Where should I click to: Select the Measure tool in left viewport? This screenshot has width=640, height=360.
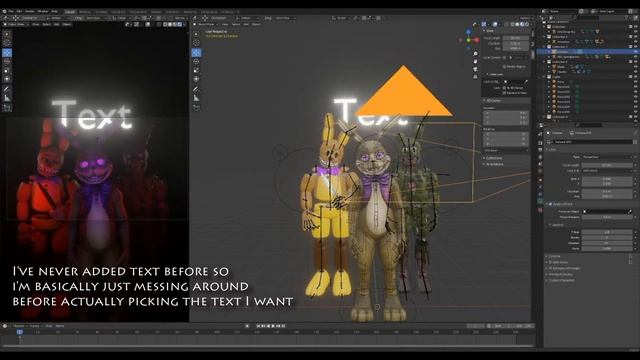pos(7,98)
